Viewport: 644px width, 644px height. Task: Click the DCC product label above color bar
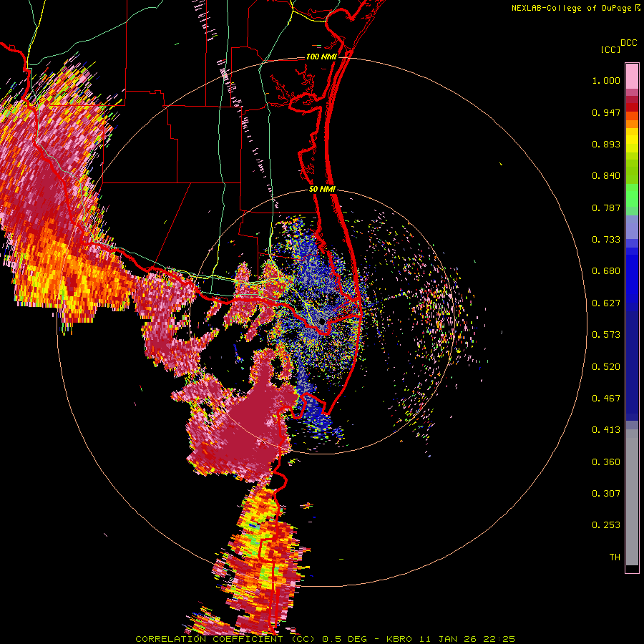tap(628, 43)
